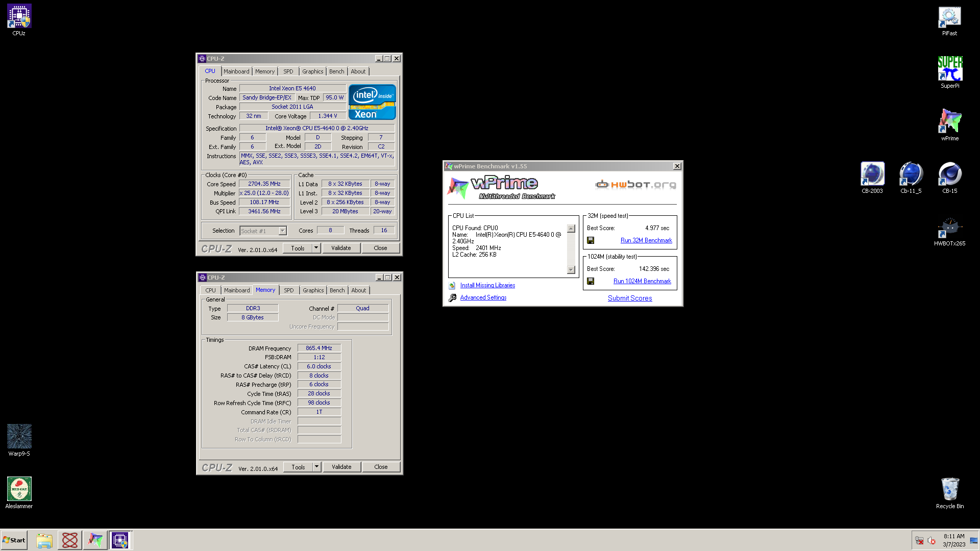Screen dimensions: 980x551
Task: Click the Intel Xeon logo in CPU-Z
Action: (372, 102)
